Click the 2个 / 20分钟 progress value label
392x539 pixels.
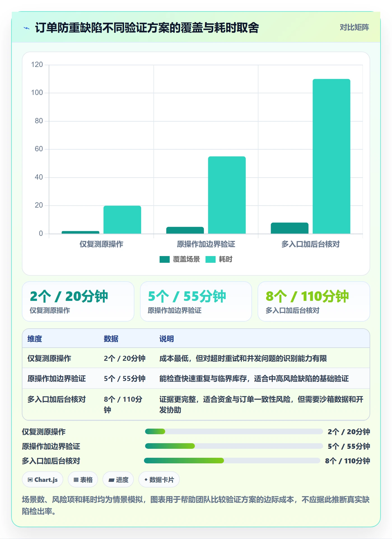pos(349,431)
